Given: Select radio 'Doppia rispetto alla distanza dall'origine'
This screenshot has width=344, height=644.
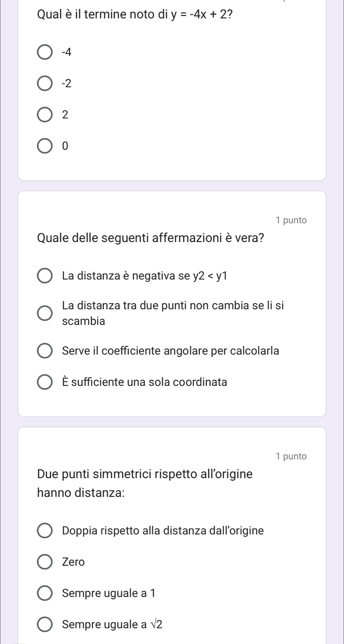Looking at the screenshot, I should click(45, 531).
